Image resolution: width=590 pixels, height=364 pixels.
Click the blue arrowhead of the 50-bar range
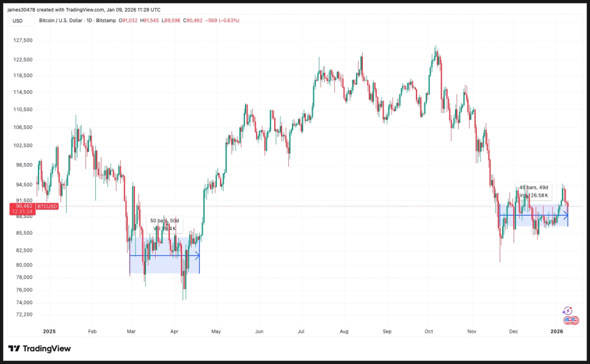[x=197, y=256]
